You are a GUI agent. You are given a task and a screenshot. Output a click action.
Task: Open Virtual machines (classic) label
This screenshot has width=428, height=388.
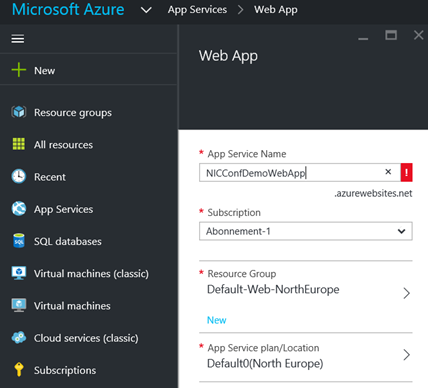pos(91,274)
